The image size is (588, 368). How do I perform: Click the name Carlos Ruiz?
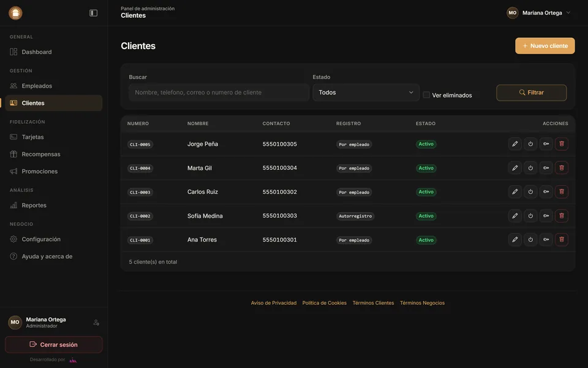pyautogui.click(x=203, y=192)
